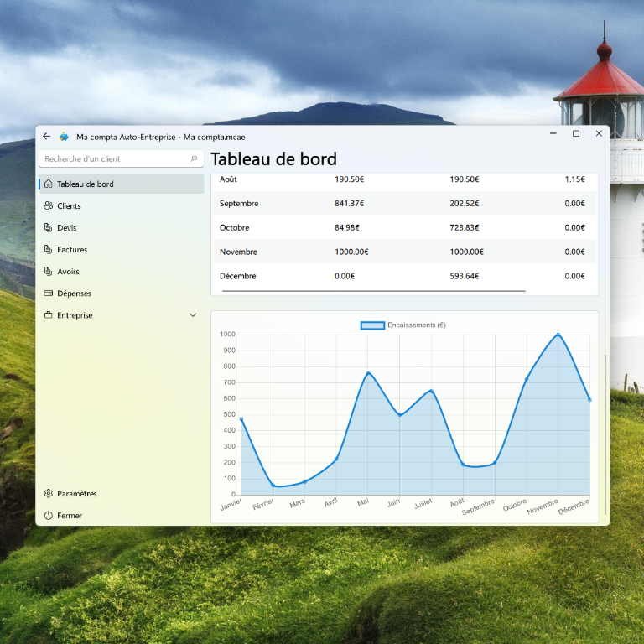
Task: Click the Paramètres gear icon
Action: [x=48, y=493]
